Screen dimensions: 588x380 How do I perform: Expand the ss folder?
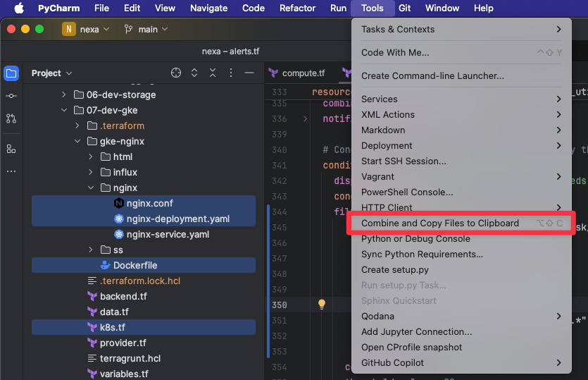91,250
